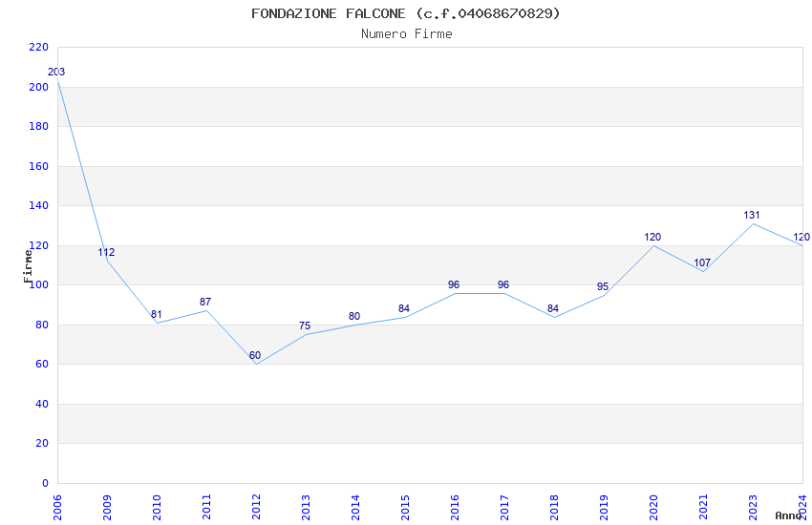
Task: Select x-axis year label 2019
Action: click(x=604, y=508)
